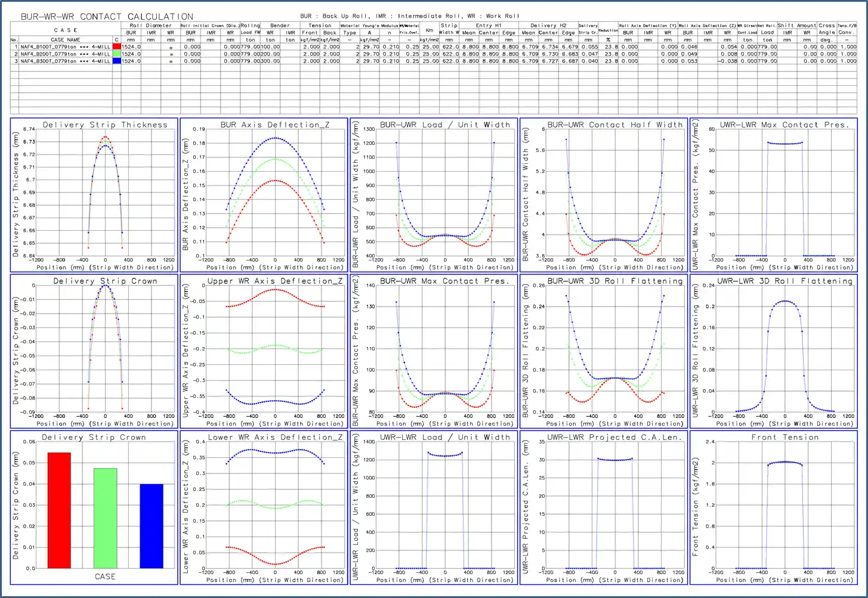Click the Front Tension chart title
The height and width of the screenshot is (598, 868).
(x=784, y=437)
